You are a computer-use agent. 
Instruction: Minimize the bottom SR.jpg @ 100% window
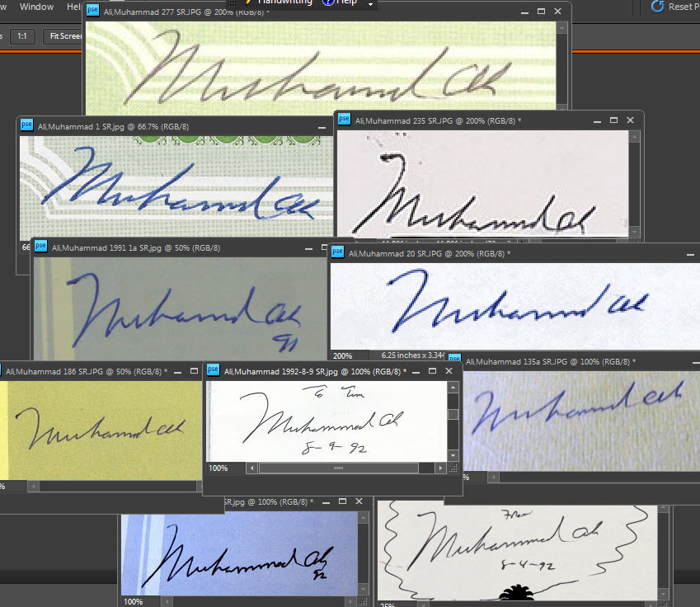click(326, 502)
